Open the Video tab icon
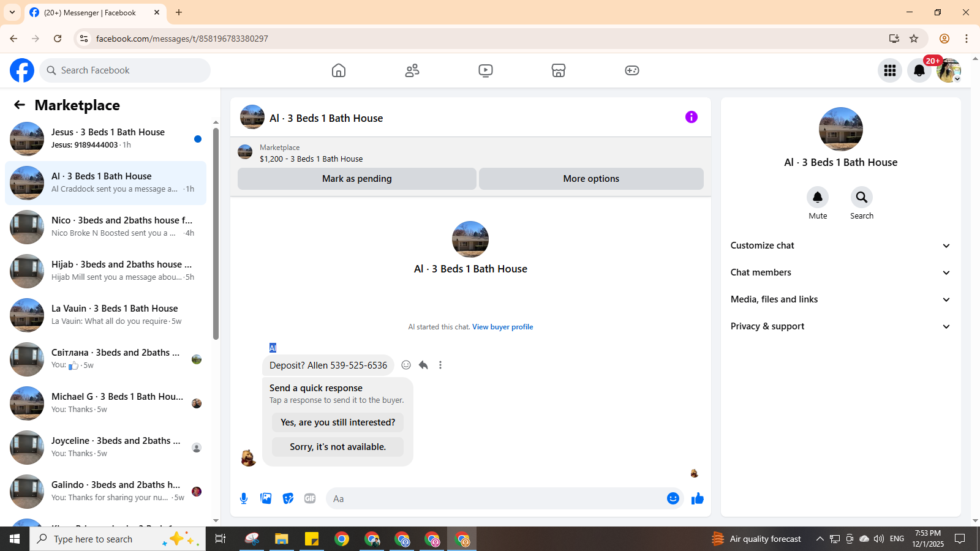980x551 pixels. tap(486, 70)
